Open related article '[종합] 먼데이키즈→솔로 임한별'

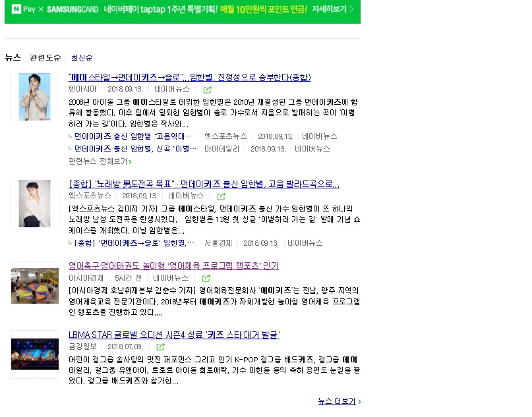(134, 243)
